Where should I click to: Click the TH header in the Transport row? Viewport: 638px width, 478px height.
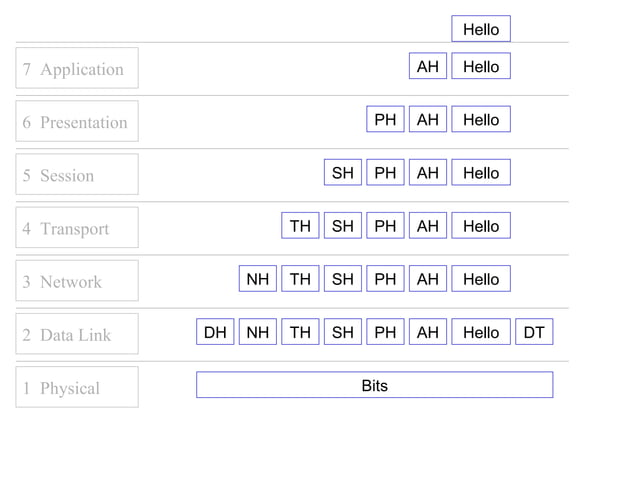[300, 226]
